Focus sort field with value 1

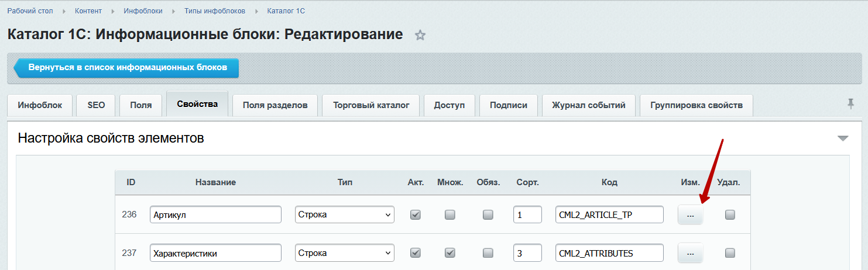coord(527,214)
